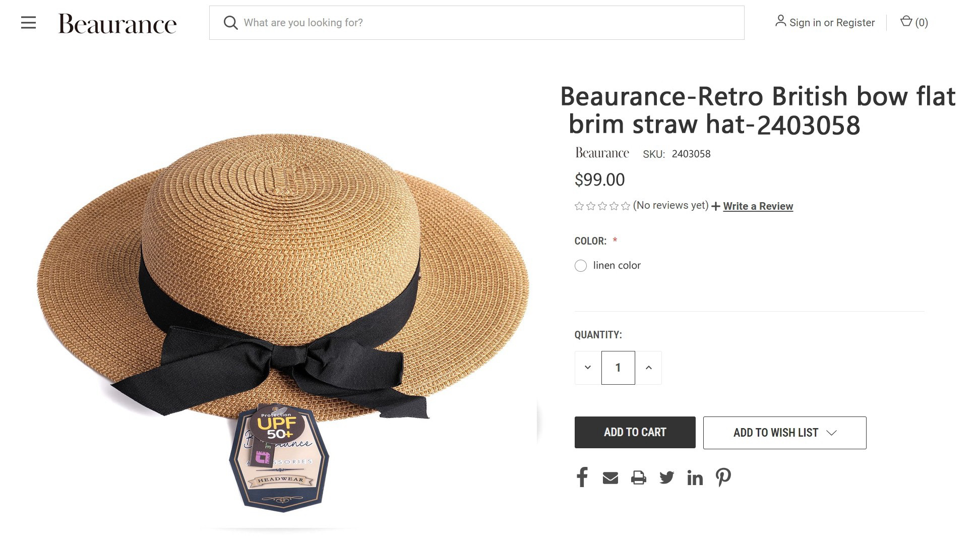The height and width of the screenshot is (537, 980).
Task: Click the Add to Cart button
Action: pyautogui.click(x=635, y=433)
